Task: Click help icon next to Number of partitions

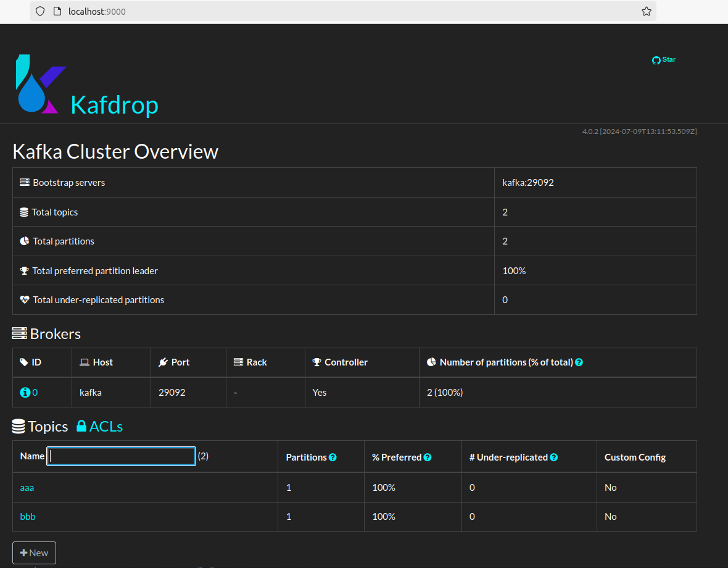Action: point(579,362)
